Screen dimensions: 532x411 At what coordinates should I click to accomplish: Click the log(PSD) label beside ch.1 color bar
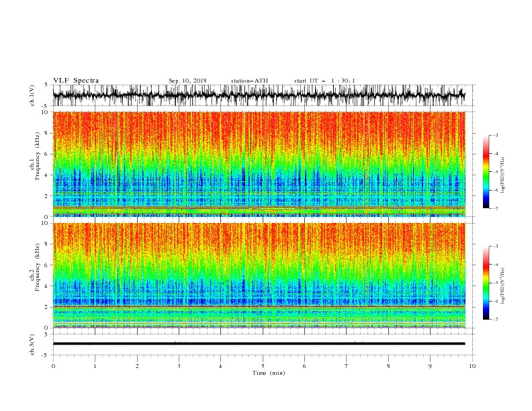click(502, 175)
